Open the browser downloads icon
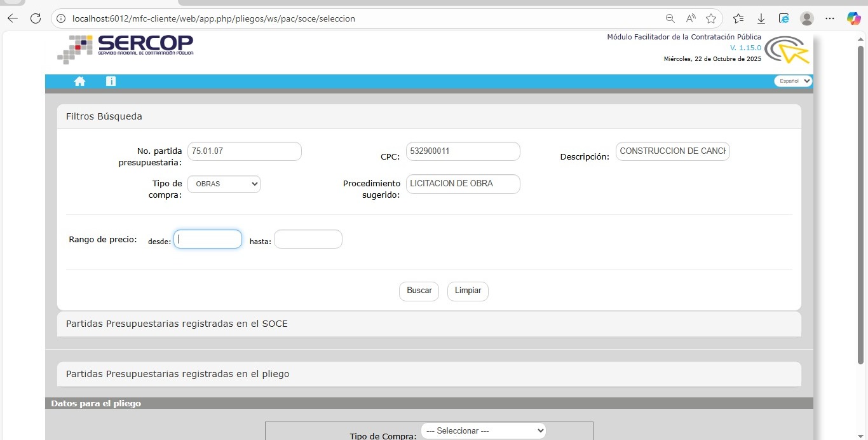The image size is (868, 440). [761, 18]
